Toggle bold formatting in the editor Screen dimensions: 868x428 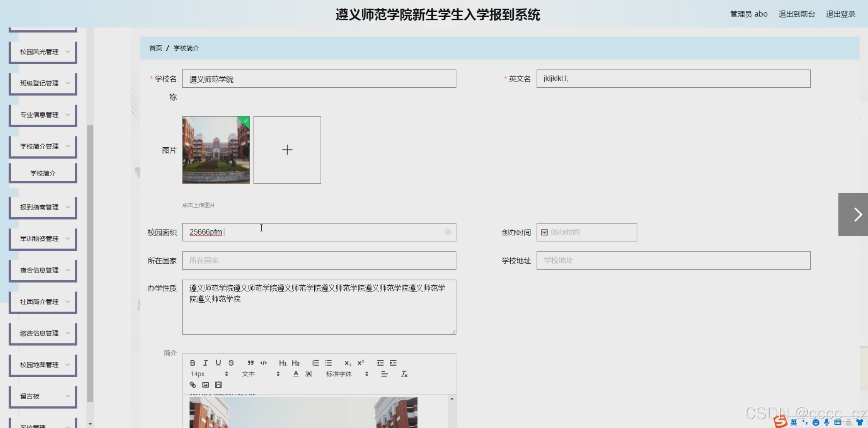(193, 363)
